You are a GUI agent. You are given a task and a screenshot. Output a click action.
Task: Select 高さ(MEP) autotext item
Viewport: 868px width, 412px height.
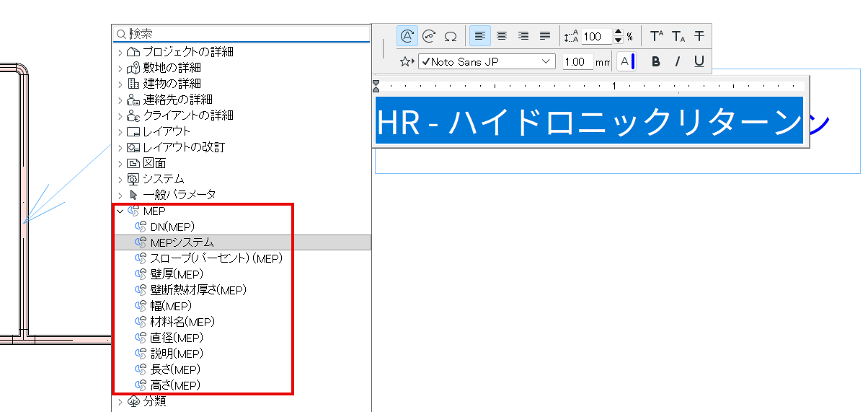[175, 385]
